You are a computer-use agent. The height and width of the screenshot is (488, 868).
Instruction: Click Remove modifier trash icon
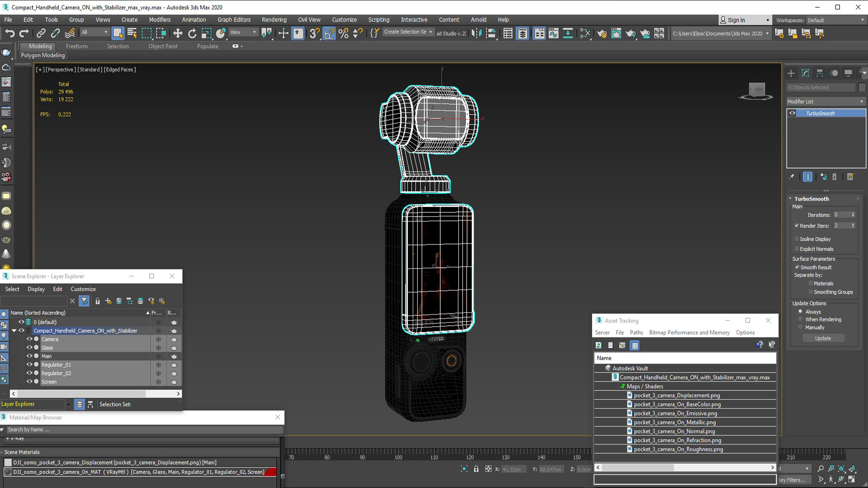click(835, 177)
